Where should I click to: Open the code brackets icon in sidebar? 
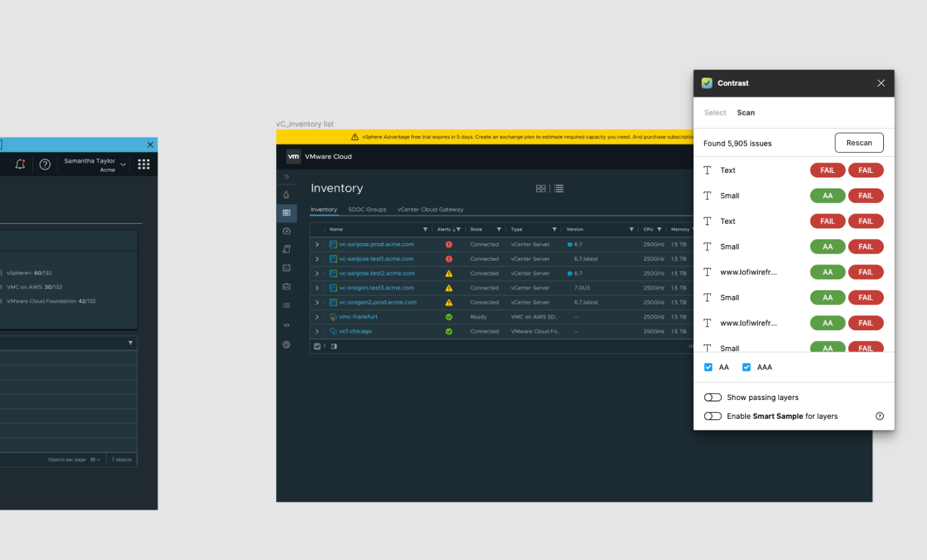click(286, 325)
